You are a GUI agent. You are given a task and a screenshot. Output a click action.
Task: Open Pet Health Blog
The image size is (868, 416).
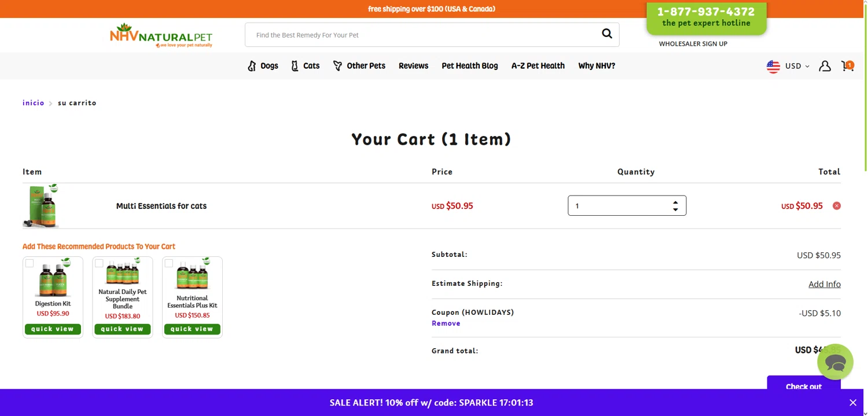click(469, 66)
